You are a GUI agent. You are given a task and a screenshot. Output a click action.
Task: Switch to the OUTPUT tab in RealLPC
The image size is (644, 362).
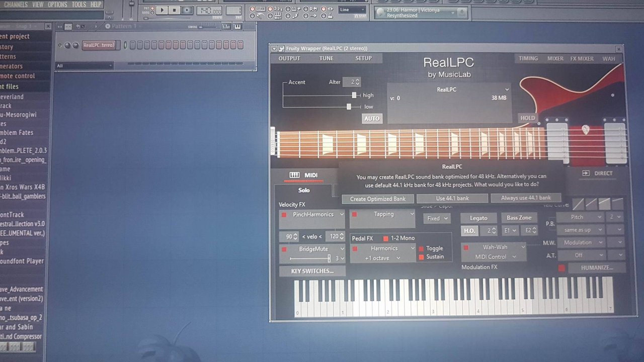pyautogui.click(x=289, y=58)
